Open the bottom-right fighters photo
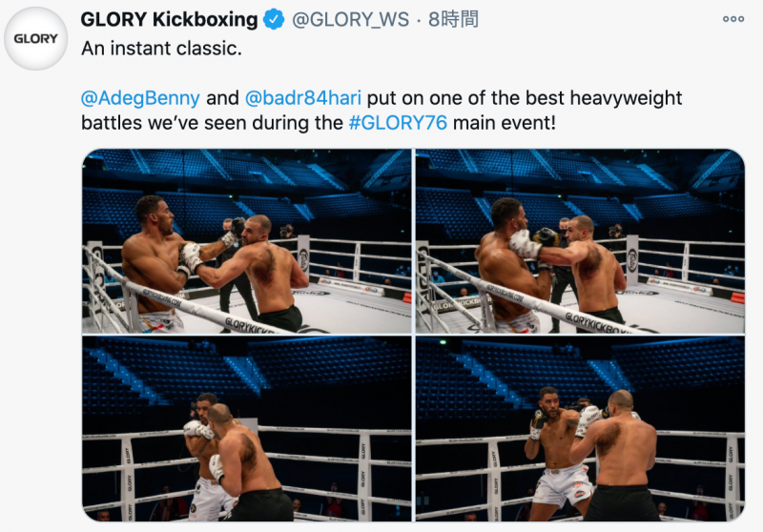Viewport: 763px width, 532px height. tap(580, 429)
